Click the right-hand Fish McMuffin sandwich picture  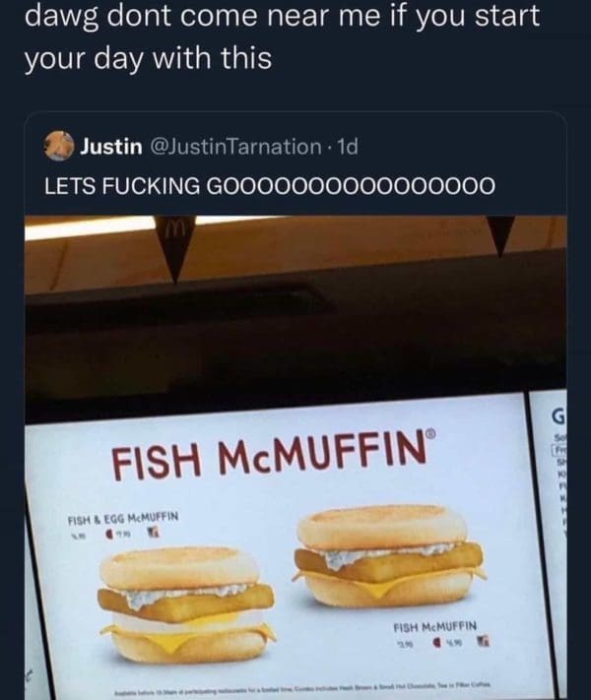pyautogui.click(x=388, y=556)
